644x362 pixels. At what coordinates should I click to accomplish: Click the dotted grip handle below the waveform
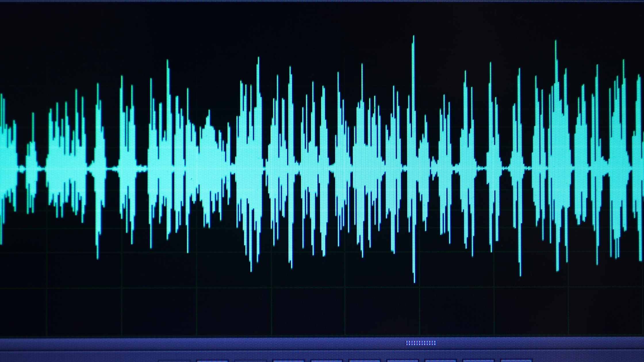pyautogui.click(x=421, y=343)
